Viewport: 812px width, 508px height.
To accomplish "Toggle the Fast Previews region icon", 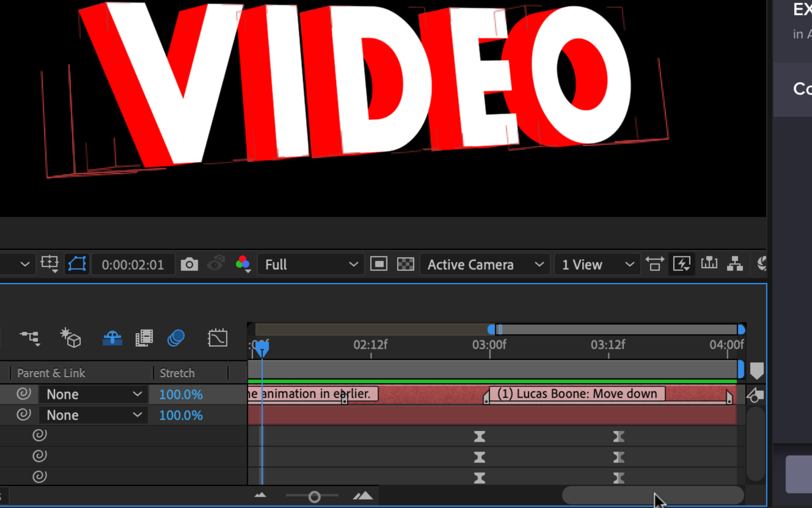I will 378,264.
